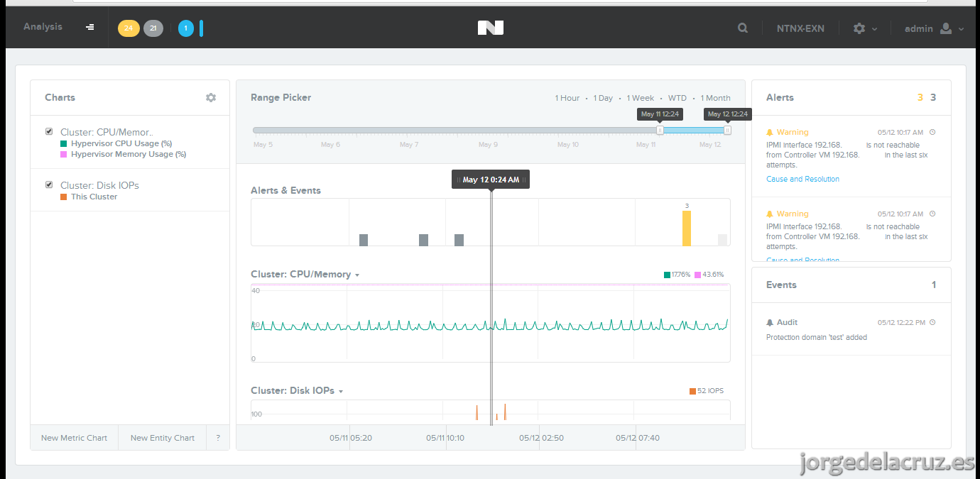Select the WTD range

tap(677, 98)
